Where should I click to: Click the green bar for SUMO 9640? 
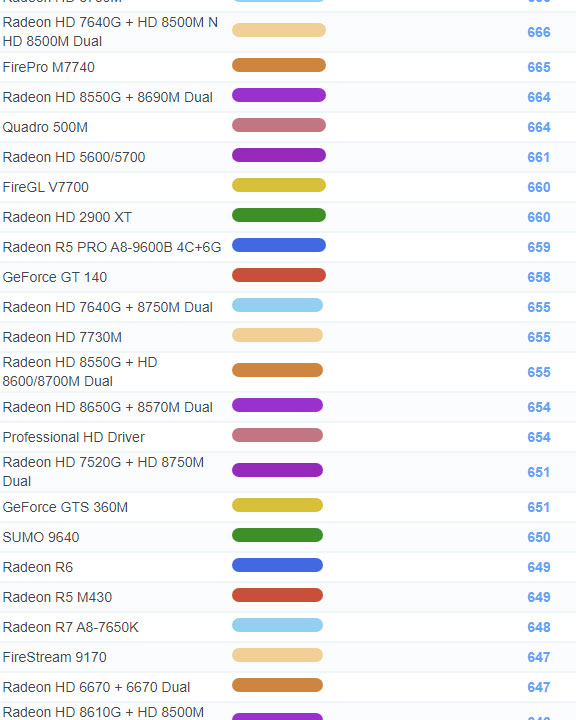[x=277, y=535]
